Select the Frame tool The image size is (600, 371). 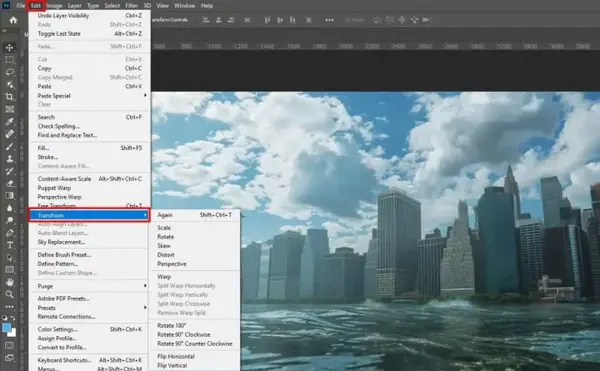pyautogui.click(x=10, y=109)
